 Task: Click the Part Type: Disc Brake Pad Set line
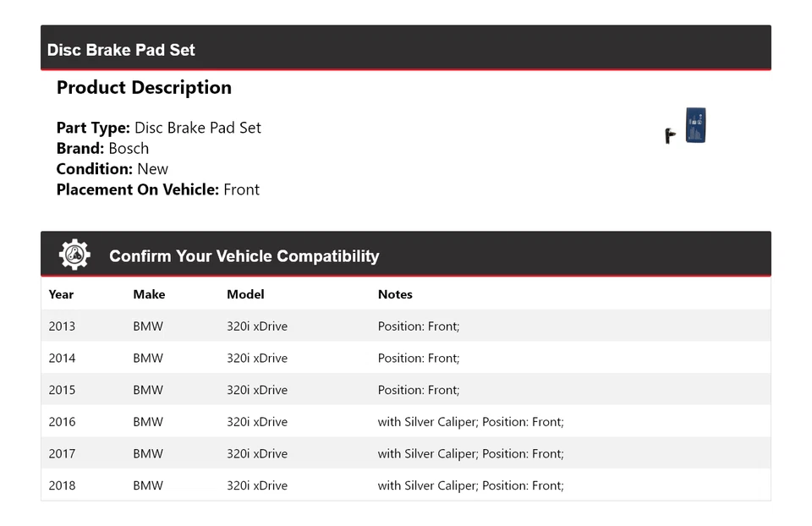158,128
